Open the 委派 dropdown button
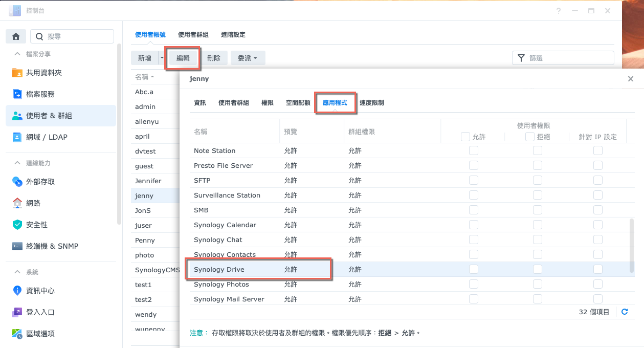 (248, 58)
